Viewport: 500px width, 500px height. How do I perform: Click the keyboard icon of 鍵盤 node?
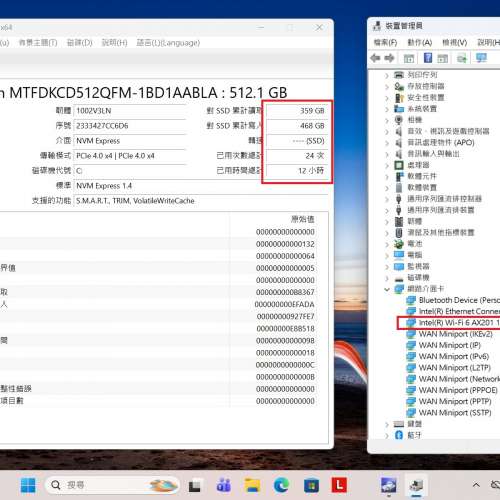click(x=399, y=424)
